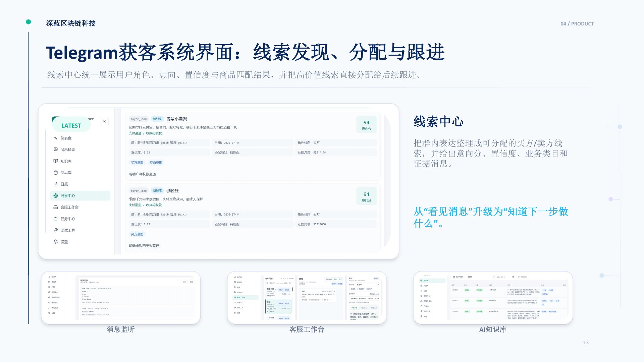Click 明确求购两类收款码 text
The image size is (644, 362).
pyautogui.click(x=144, y=246)
